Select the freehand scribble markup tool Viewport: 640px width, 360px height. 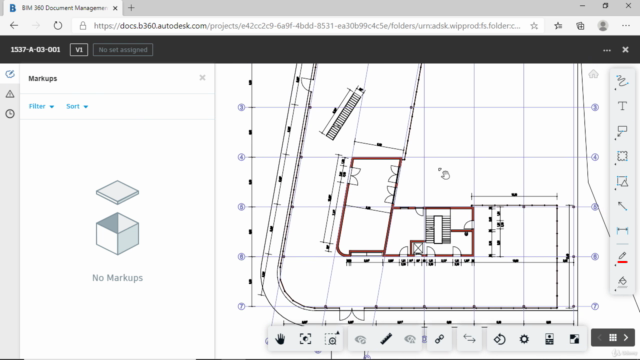pos(622,81)
